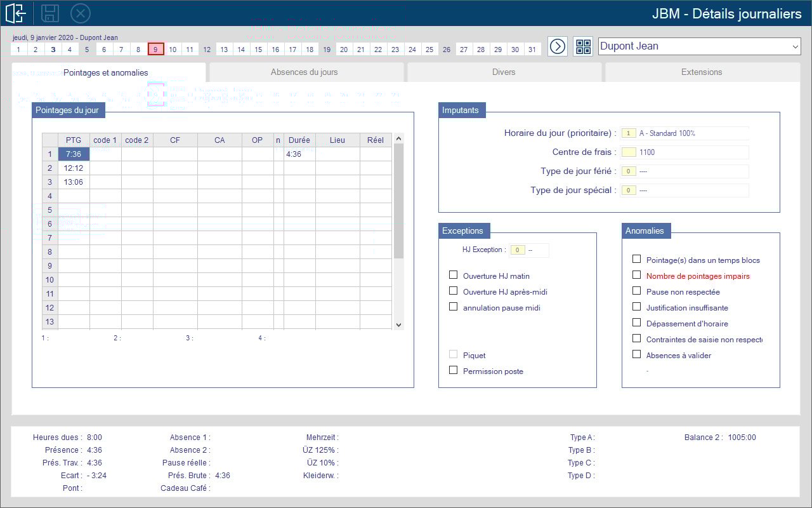Click the circled X cancel icon
This screenshot has height=508, width=812.
tap(81, 13)
